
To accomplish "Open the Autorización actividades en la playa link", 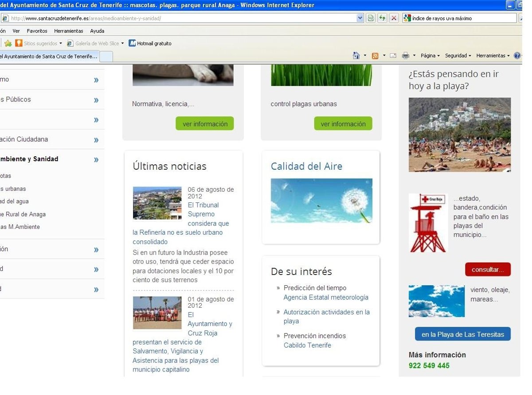I will coord(326,317).
